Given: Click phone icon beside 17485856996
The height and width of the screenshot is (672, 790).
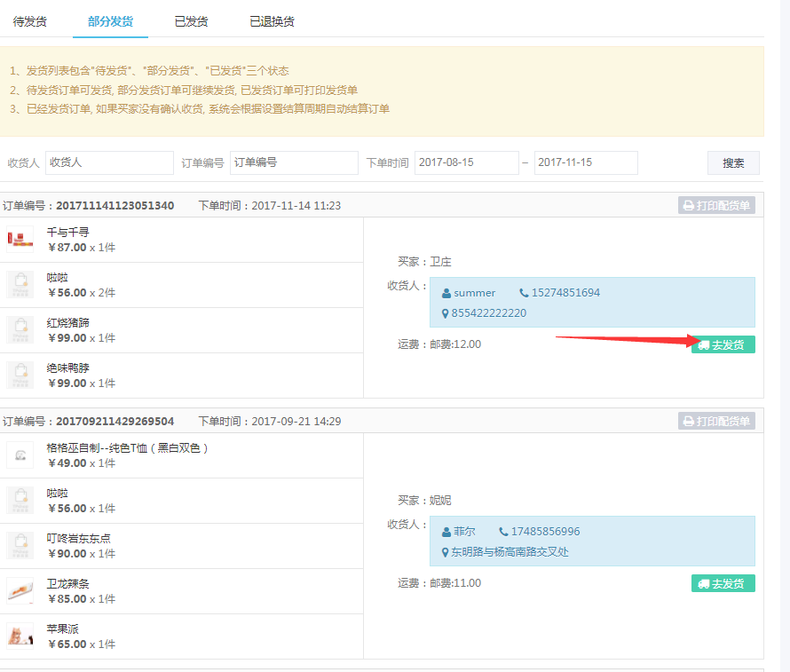Looking at the screenshot, I should point(503,532).
